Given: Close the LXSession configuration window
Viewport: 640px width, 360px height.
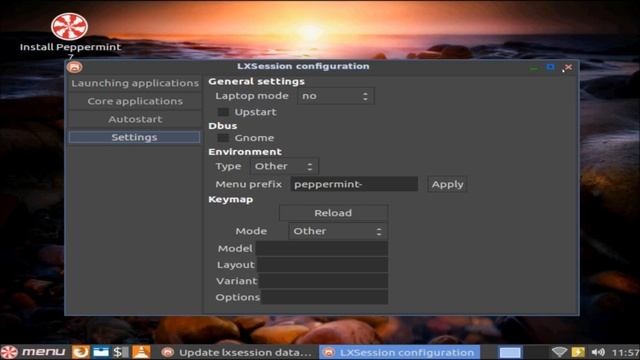Looking at the screenshot, I should click(x=568, y=67).
